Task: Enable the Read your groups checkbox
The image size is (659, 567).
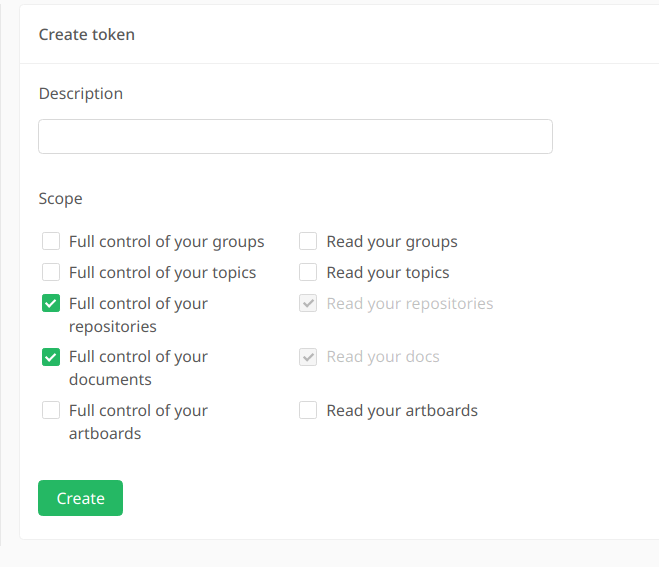Action: click(x=308, y=241)
